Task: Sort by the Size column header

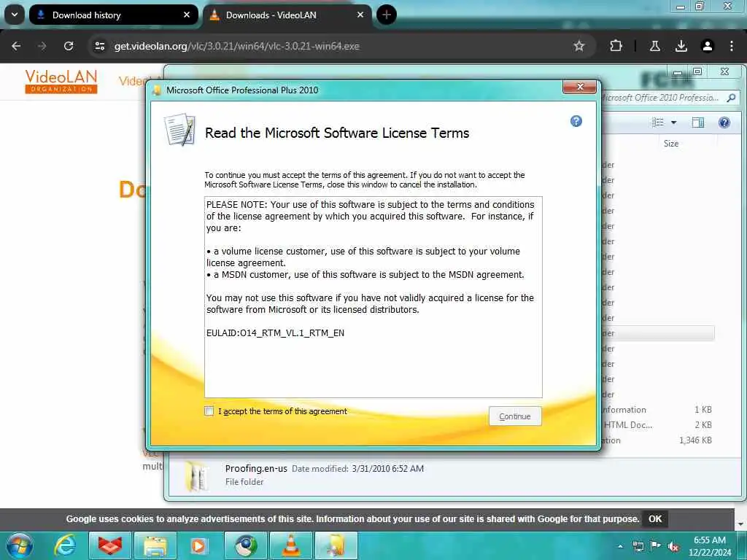Action: [671, 144]
